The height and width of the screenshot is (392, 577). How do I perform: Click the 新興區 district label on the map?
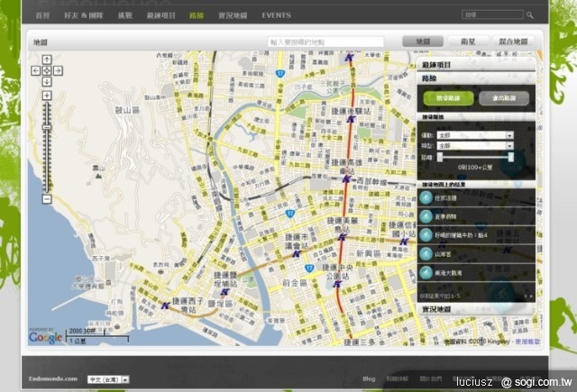click(369, 254)
